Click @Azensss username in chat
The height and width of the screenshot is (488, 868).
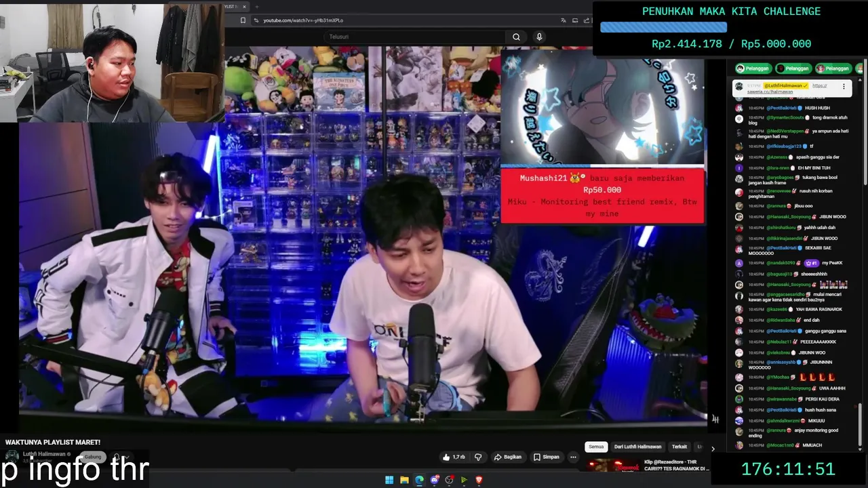click(777, 157)
